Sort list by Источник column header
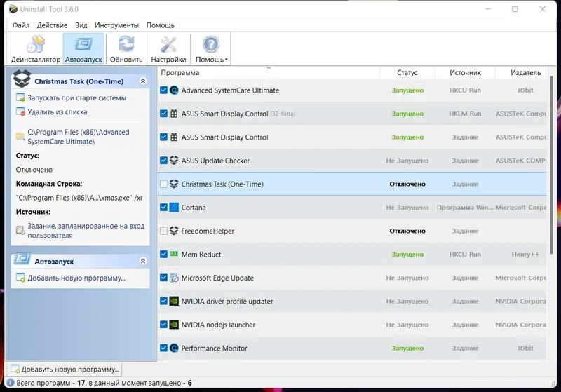The height and width of the screenshot is (392, 561). [465, 73]
